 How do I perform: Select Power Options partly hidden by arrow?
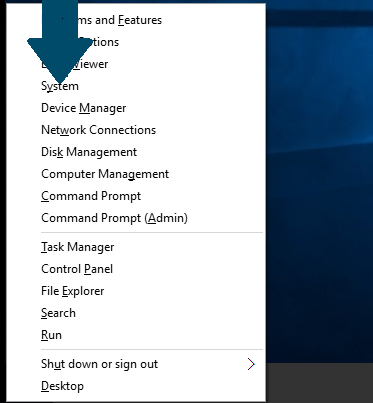[80, 42]
